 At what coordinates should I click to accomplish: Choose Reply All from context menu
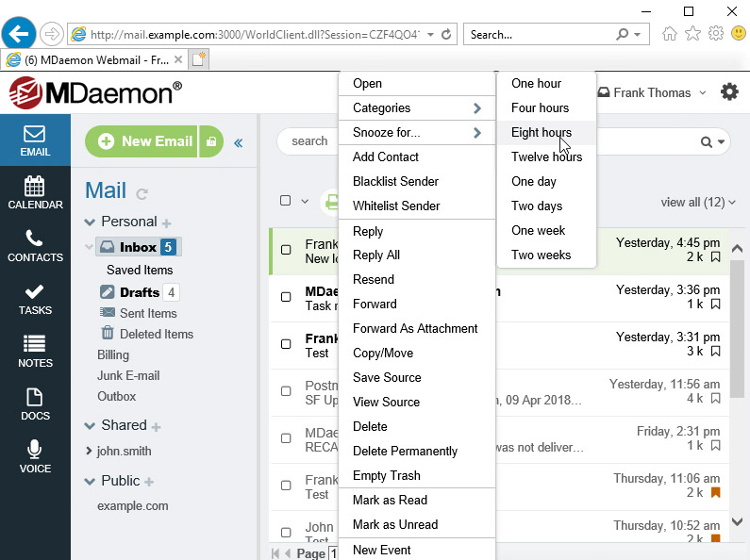(x=417, y=255)
